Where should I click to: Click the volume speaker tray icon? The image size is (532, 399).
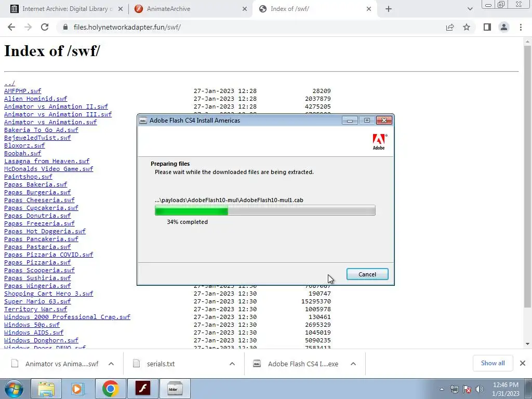click(x=480, y=389)
